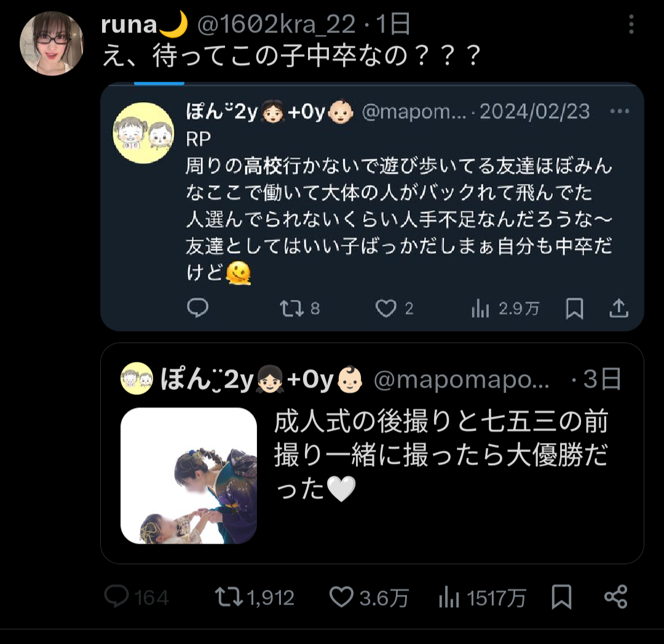Open the @1602kra_22 handle link
664x644 pixels.
click(x=276, y=25)
